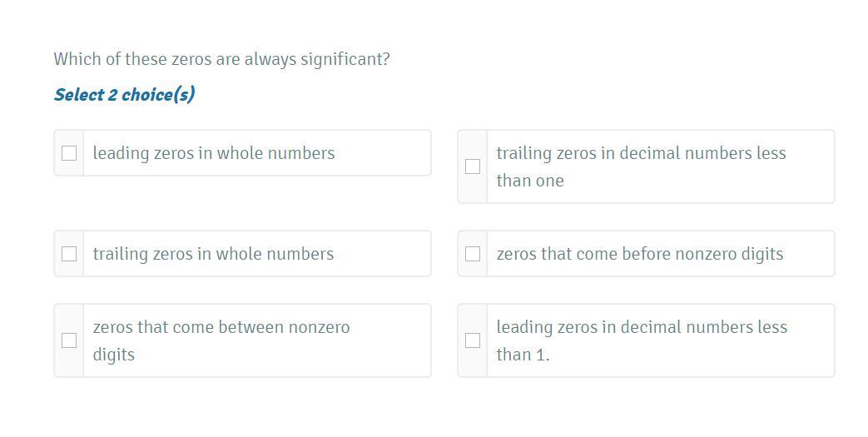Check the 'leading zeros in whole numbers' checkbox
Image resolution: width=868 pixels, height=437 pixels.
pos(69,153)
